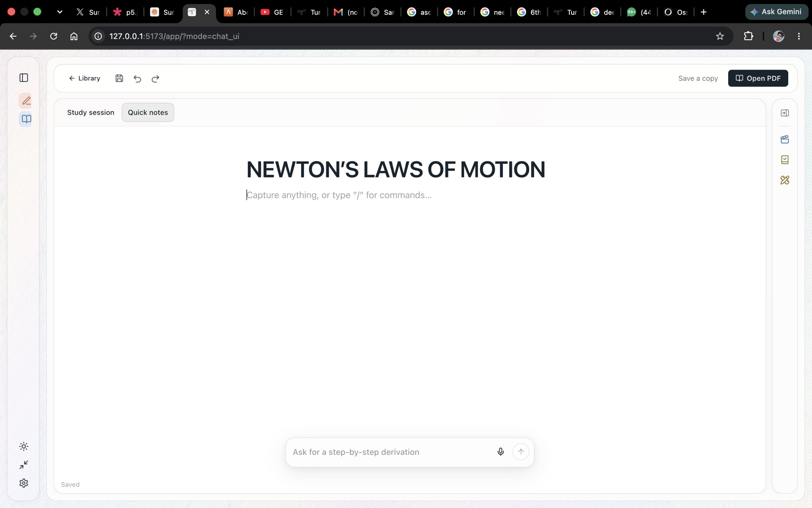Go back in browser history
This screenshot has height=508, width=812.
[x=13, y=36]
